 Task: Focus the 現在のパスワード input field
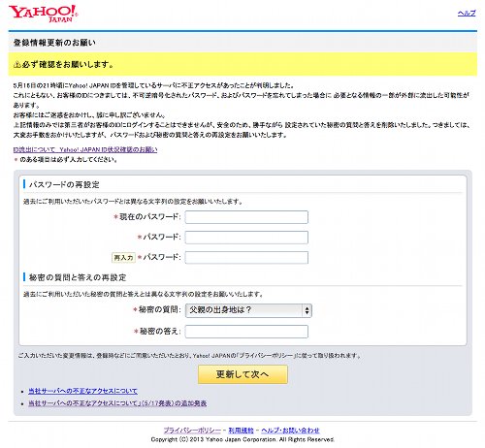pos(246,217)
